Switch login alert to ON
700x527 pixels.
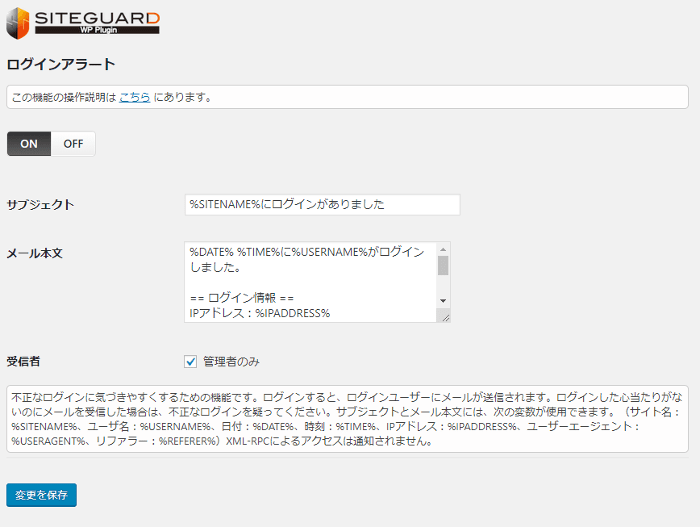coord(29,144)
